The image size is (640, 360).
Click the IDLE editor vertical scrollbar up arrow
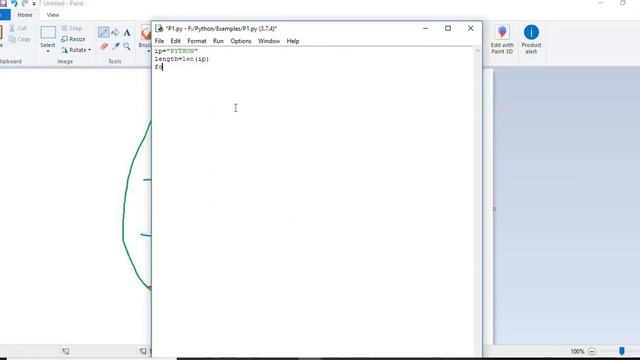(x=477, y=51)
